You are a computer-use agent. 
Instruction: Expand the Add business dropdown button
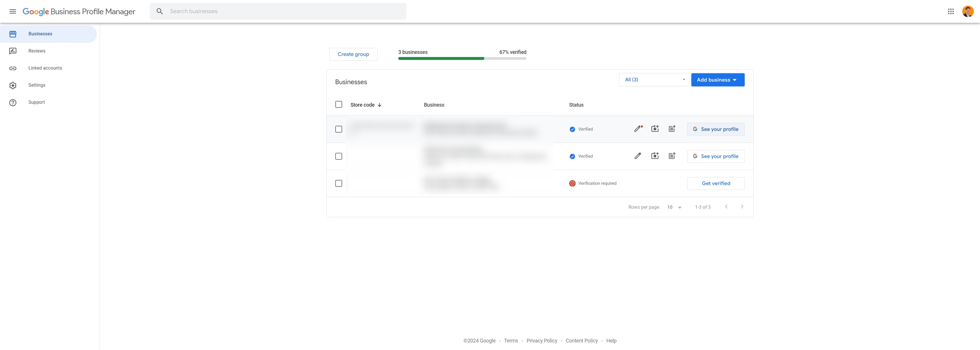718,80
